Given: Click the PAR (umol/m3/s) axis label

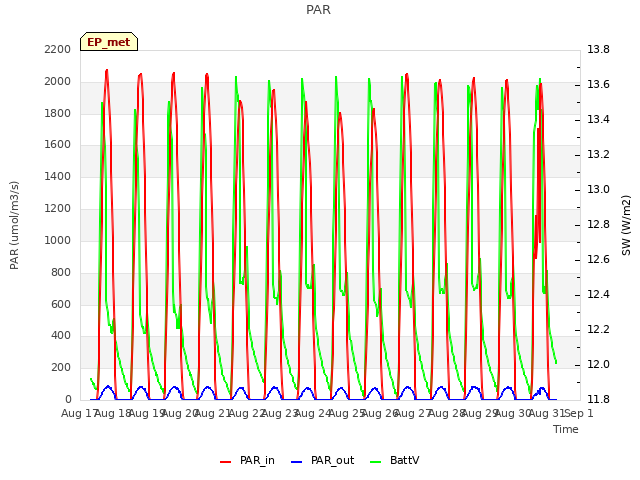Looking at the screenshot, I should pos(14,225).
